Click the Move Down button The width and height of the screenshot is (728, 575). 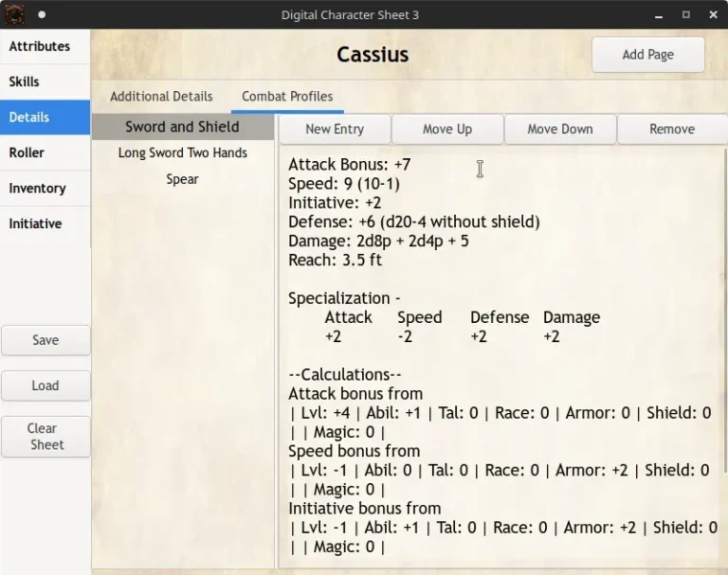(x=560, y=129)
